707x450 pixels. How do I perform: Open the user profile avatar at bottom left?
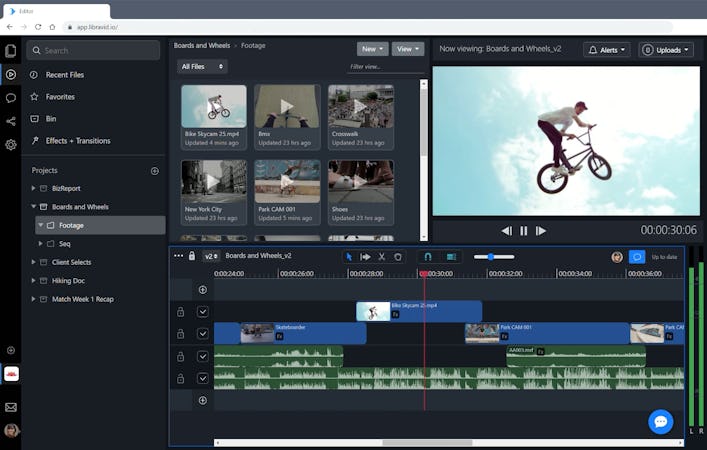point(11,430)
